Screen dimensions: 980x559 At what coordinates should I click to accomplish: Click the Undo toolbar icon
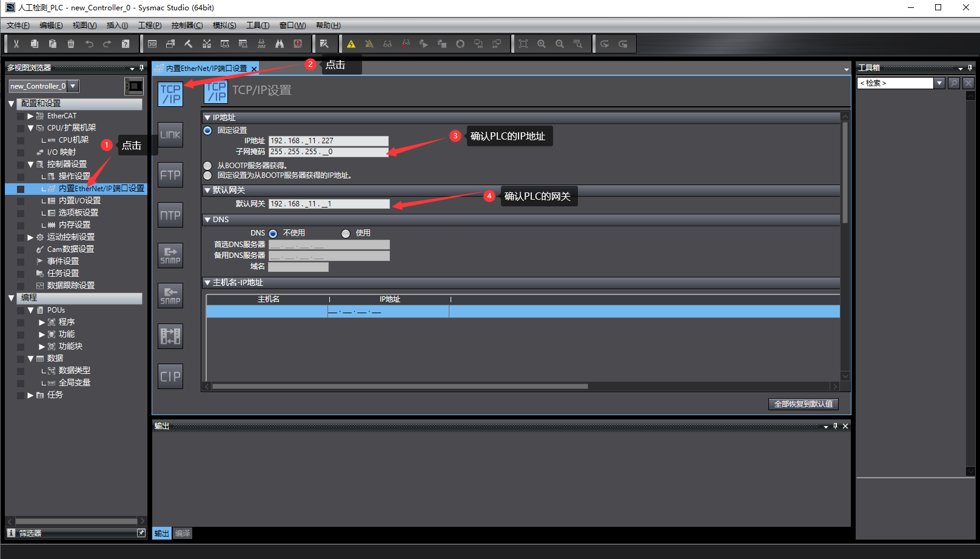pyautogui.click(x=89, y=44)
